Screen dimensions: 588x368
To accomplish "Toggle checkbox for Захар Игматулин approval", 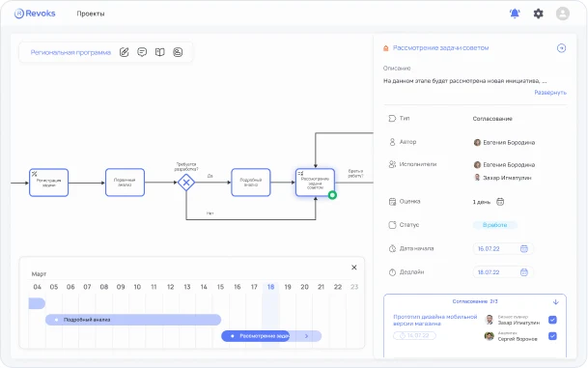I will click(552, 320).
